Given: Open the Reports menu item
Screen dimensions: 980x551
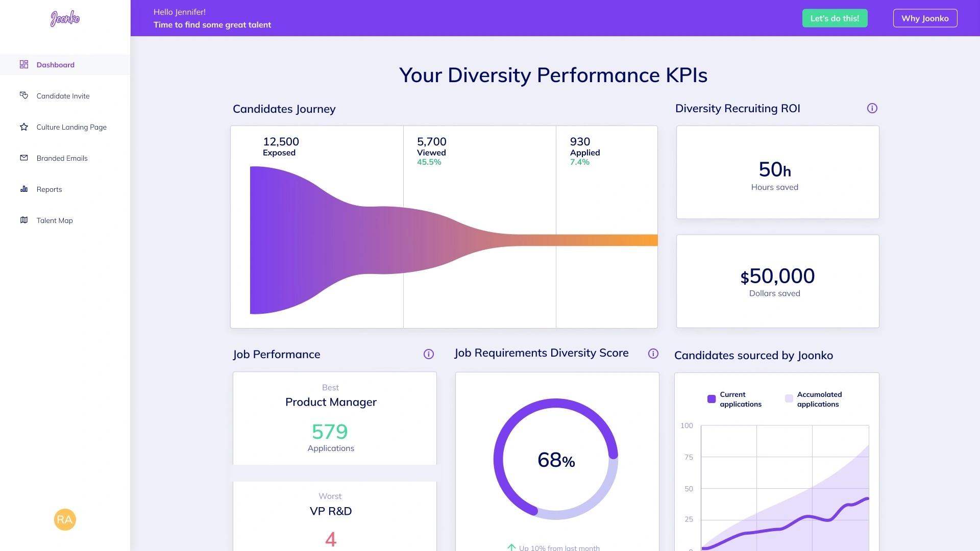Looking at the screenshot, I should [49, 189].
